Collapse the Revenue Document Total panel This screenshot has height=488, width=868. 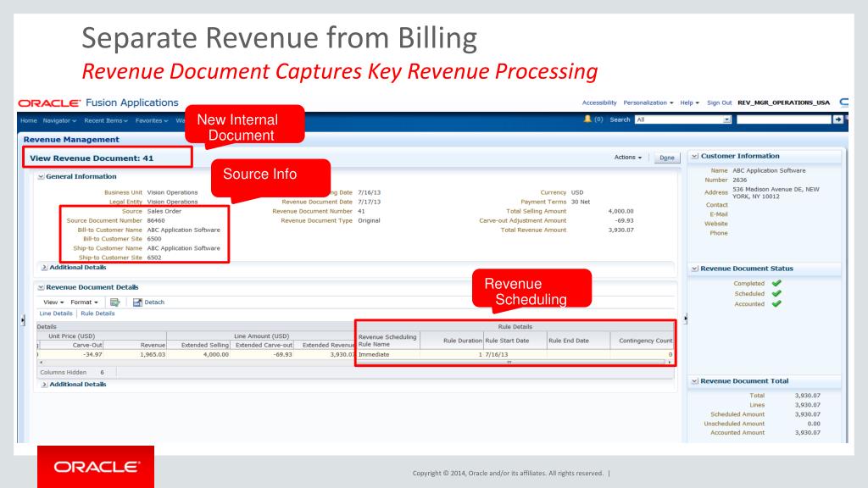[x=695, y=380]
